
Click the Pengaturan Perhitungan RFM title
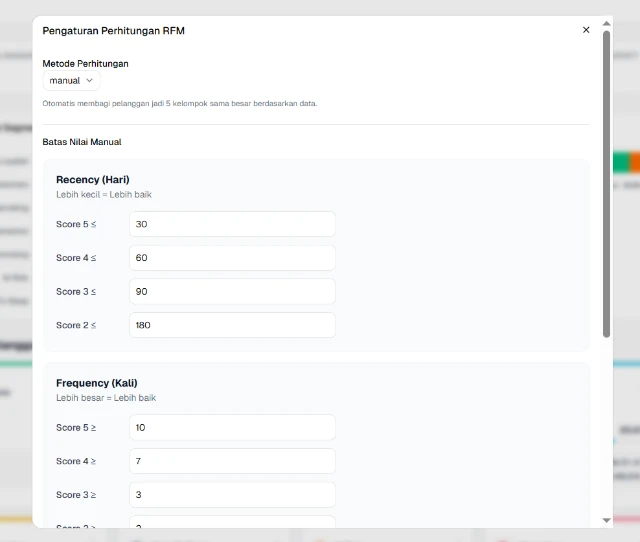[x=113, y=31]
